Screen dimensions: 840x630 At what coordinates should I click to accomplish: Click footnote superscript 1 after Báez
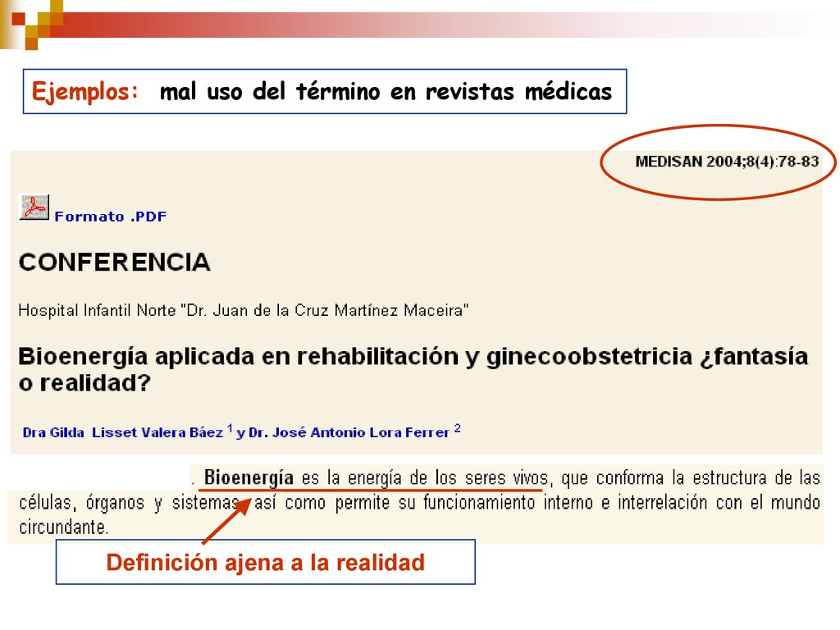pos(230,428)
